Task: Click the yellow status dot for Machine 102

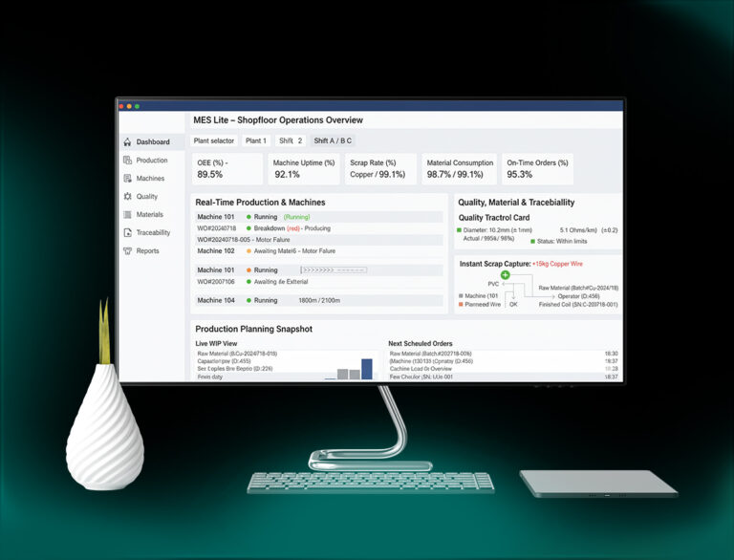Action: tap(248, 251)
